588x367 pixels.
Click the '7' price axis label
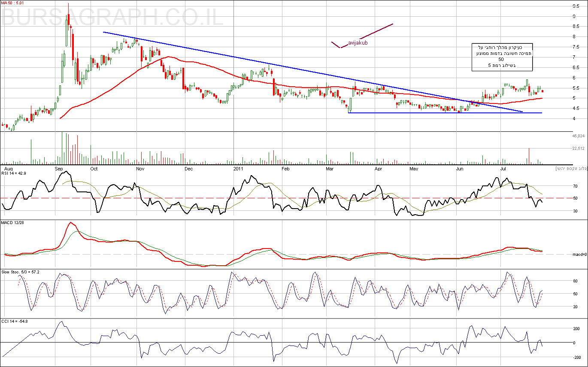tap(573, 58)
